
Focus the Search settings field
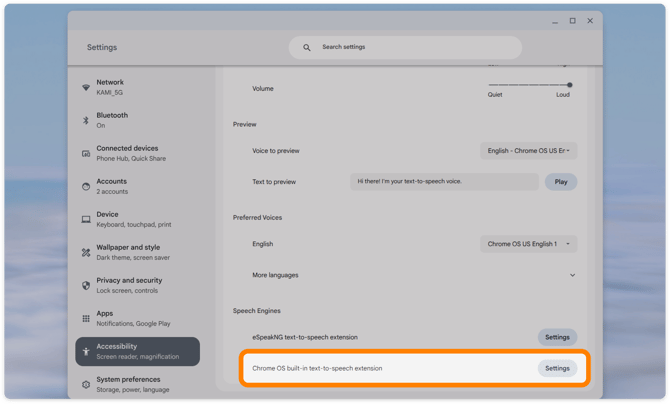[405, 47]
